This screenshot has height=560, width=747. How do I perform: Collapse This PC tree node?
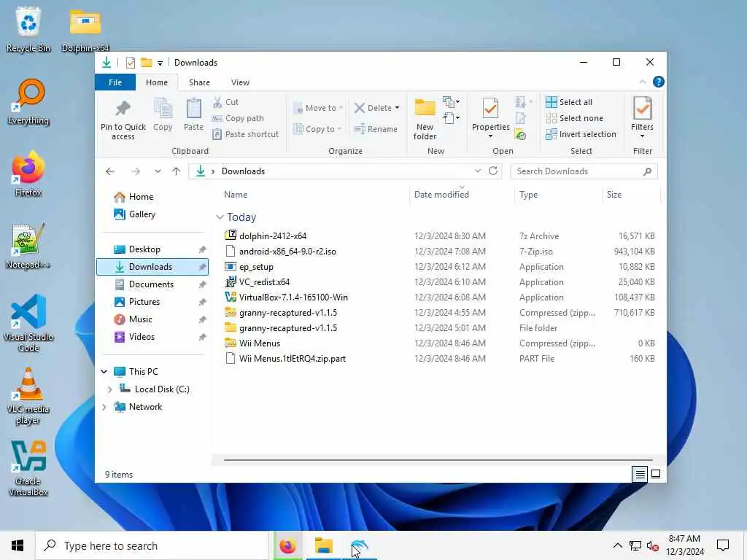(x=104, y=371)
